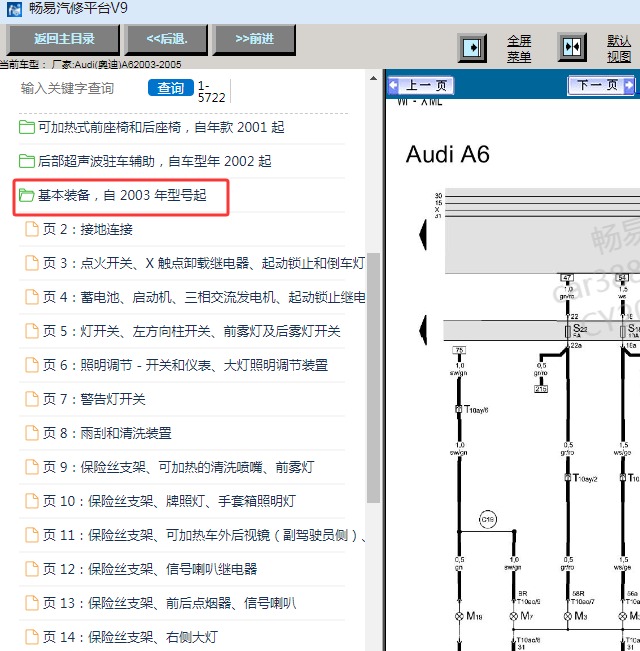This screenshot has height=651, width=640.
Task: Go to next page with 下一页
Action: 601,85
